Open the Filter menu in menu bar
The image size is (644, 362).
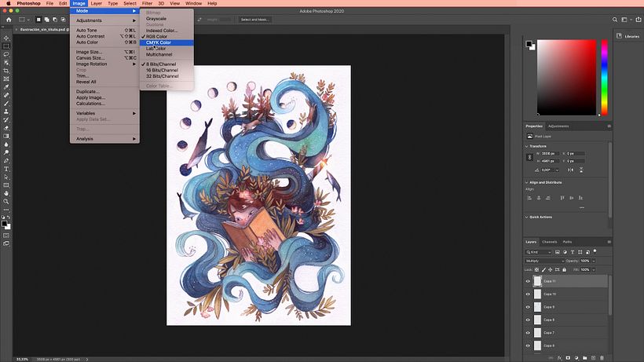point(147,3)
